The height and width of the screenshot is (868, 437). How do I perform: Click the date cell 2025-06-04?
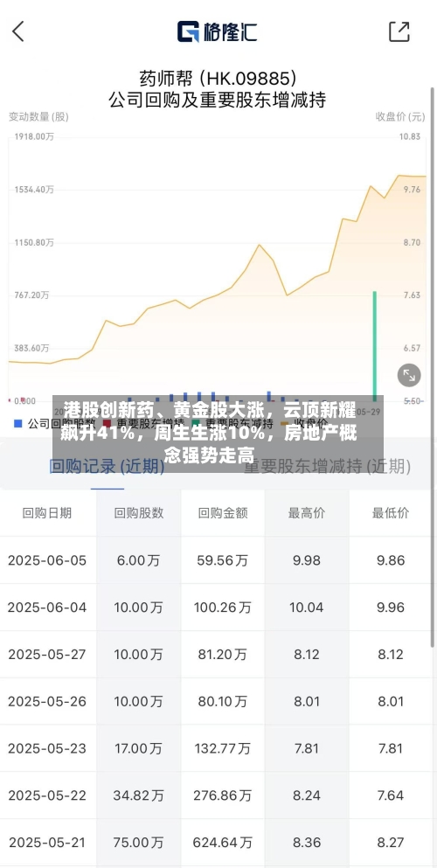(47, 608)
